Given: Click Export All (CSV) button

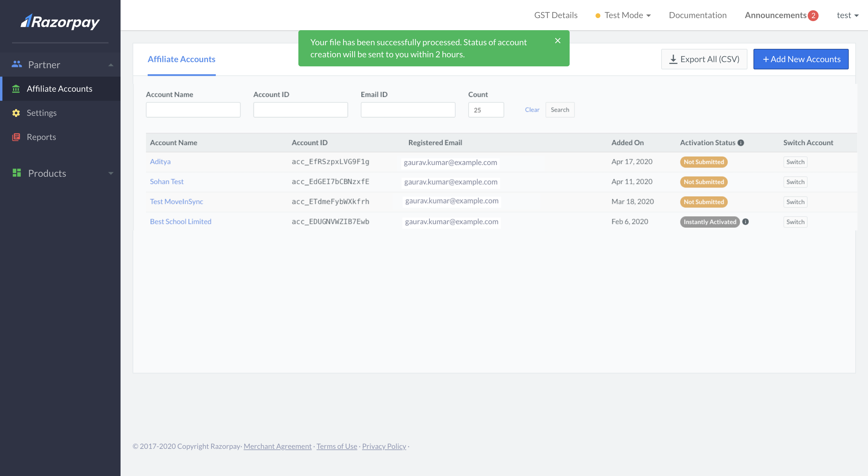Looking at the screenshot, I should pos(704,59).
